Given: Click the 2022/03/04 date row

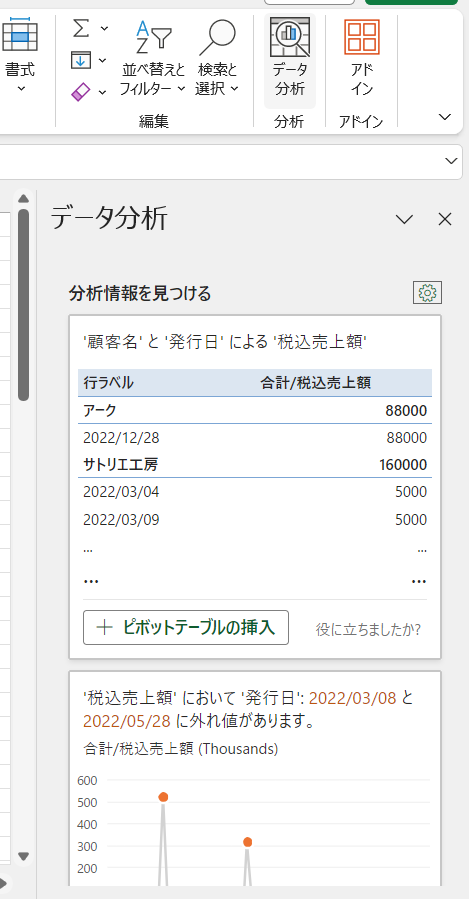Looking at the screenshot, I should pos(255,492).
